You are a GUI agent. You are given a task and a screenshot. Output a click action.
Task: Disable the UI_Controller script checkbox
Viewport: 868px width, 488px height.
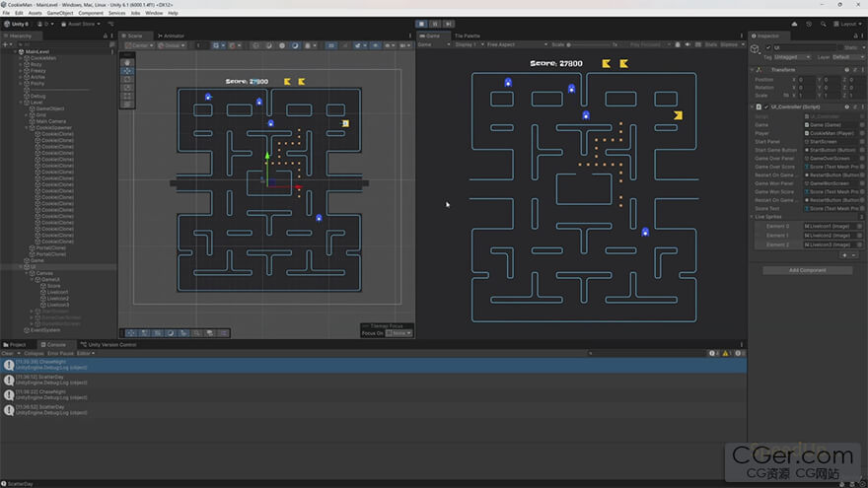764,106
